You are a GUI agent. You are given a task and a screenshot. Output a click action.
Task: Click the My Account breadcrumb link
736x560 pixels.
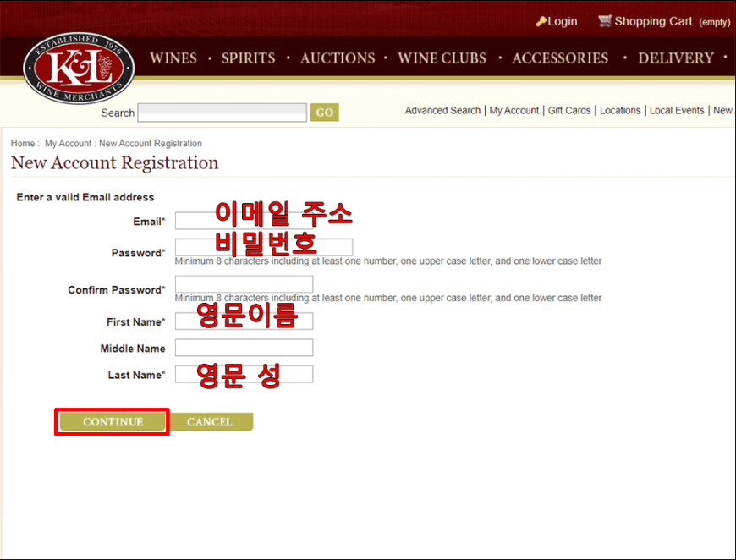pos(68,143)
